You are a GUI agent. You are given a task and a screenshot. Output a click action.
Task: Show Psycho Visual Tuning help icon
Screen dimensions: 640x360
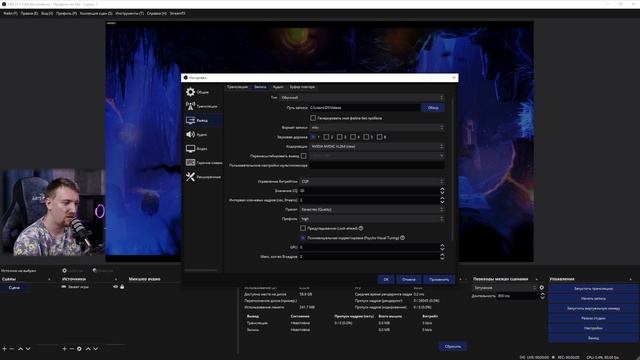[402, 238]
